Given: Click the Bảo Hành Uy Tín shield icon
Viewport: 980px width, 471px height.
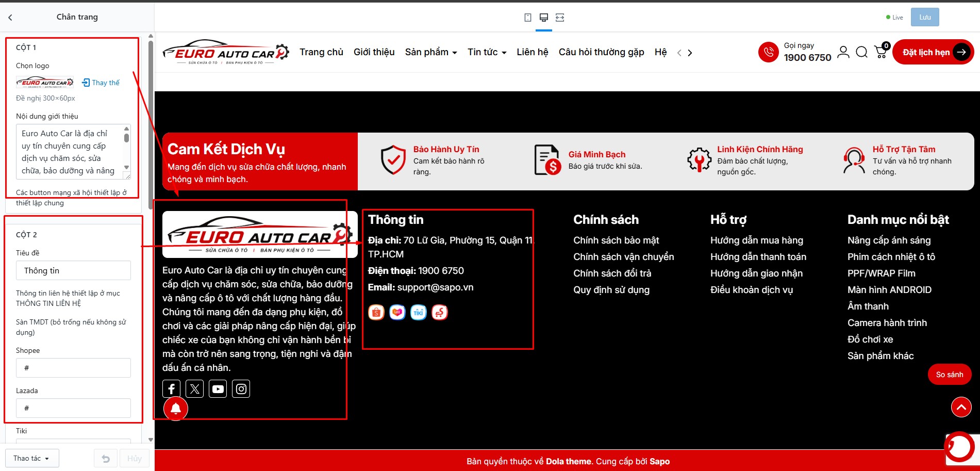Looking at the screenshot, I should click(393, 160).
